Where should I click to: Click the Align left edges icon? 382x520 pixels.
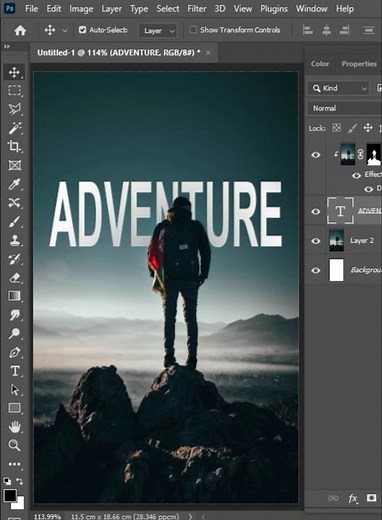[308, 30]
